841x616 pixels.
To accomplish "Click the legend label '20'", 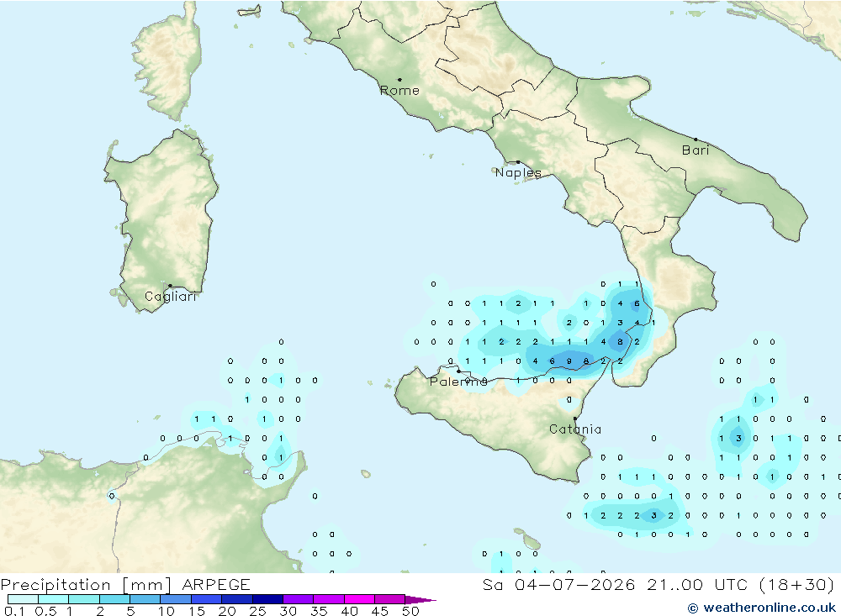I will [x=227, y=611].
